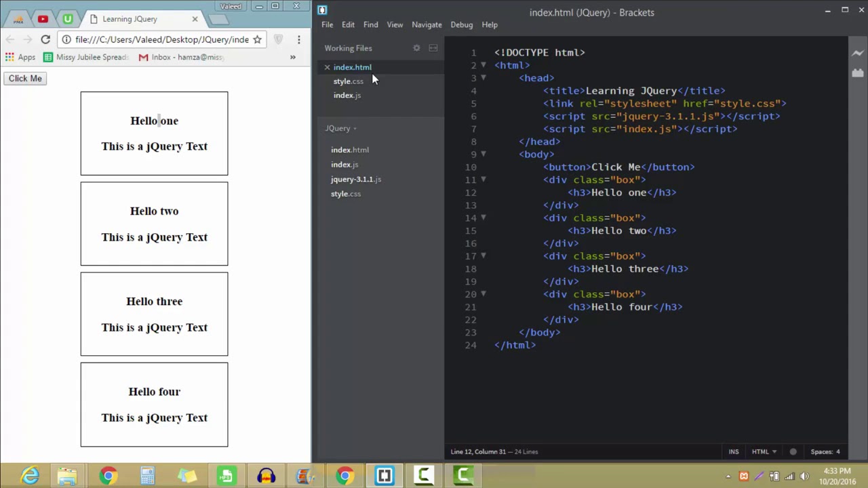Collapse the div fold on line 11
Image resolution: width=868 pixels, height=488 pixels.
[x=484, y=180]
